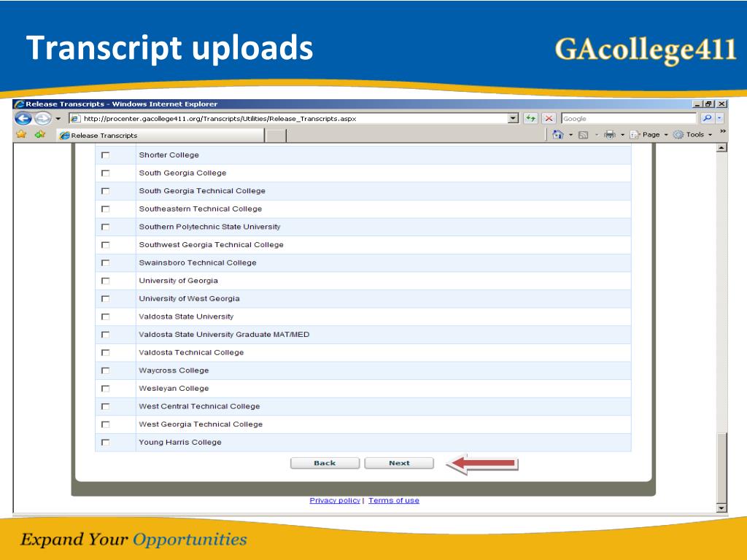Check the University of Georgia box

point(105,281)
